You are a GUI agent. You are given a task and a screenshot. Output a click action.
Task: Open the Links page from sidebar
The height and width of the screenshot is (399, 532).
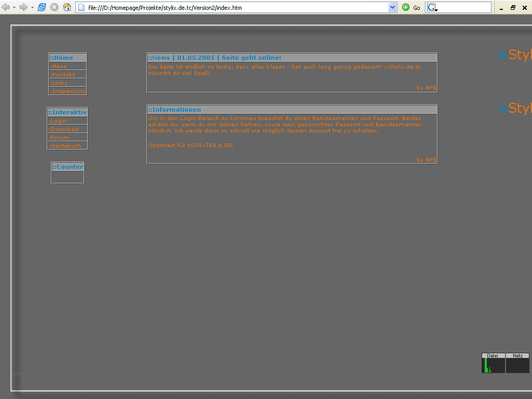coord(59,83)
